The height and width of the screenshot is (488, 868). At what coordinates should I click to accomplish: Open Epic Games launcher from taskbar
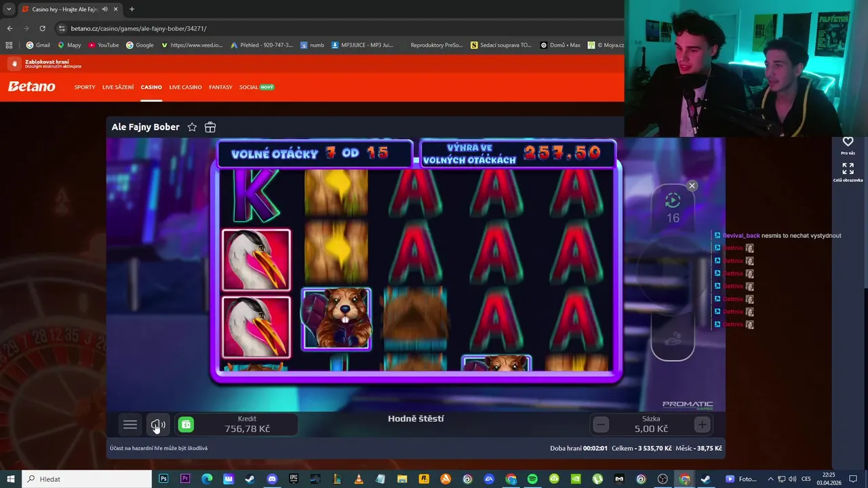coord(294,479)
